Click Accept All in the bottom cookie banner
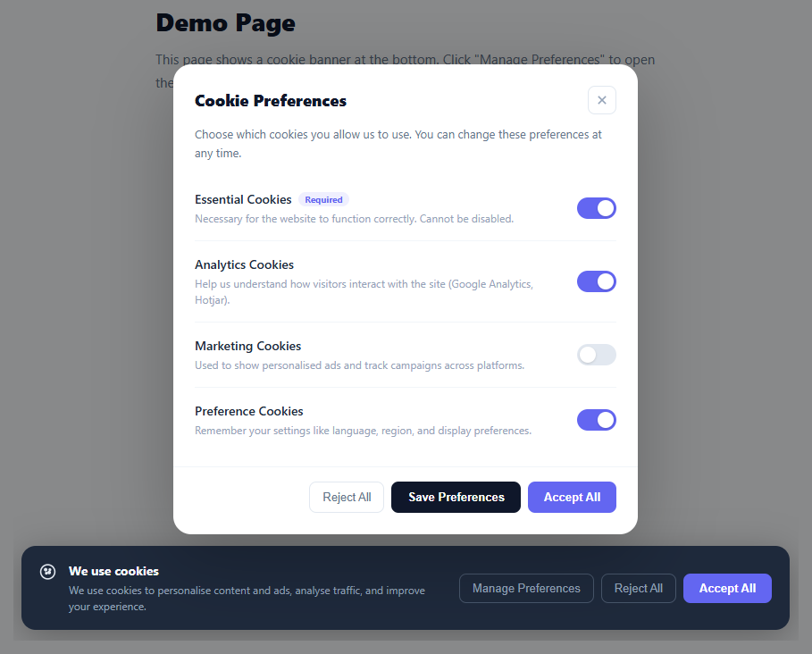812x654 pixels. [x=727, y=588]
